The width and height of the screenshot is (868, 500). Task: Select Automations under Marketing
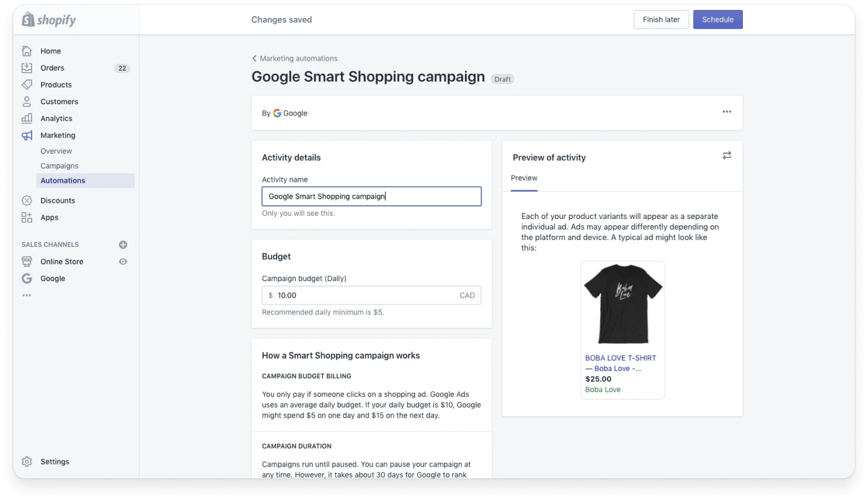(85, 181)
